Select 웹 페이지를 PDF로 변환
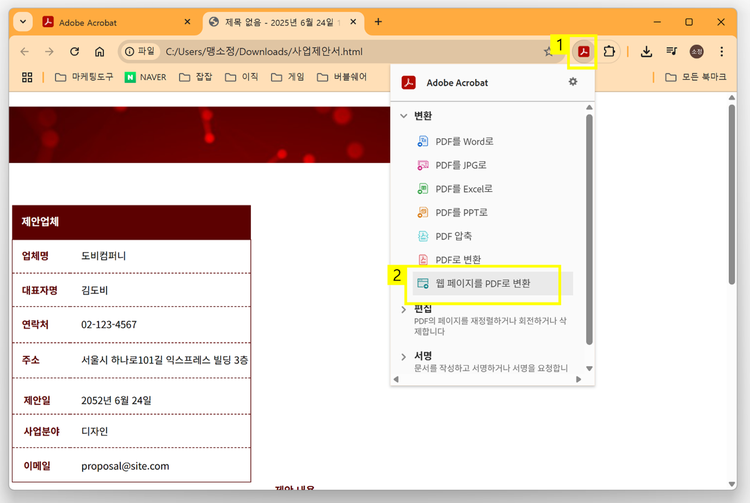The image size is (750, 503). point(492,283)
